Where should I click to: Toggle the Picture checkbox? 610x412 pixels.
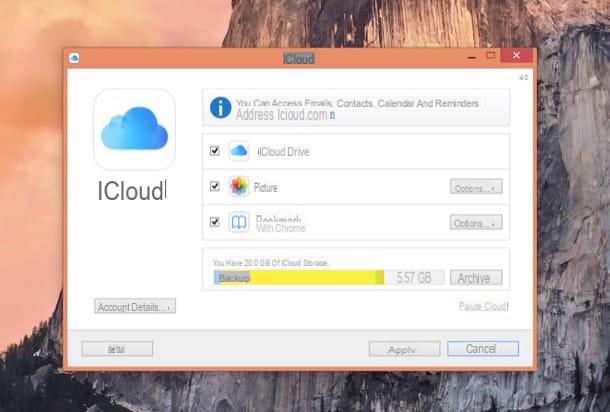[x=215, y=186]
